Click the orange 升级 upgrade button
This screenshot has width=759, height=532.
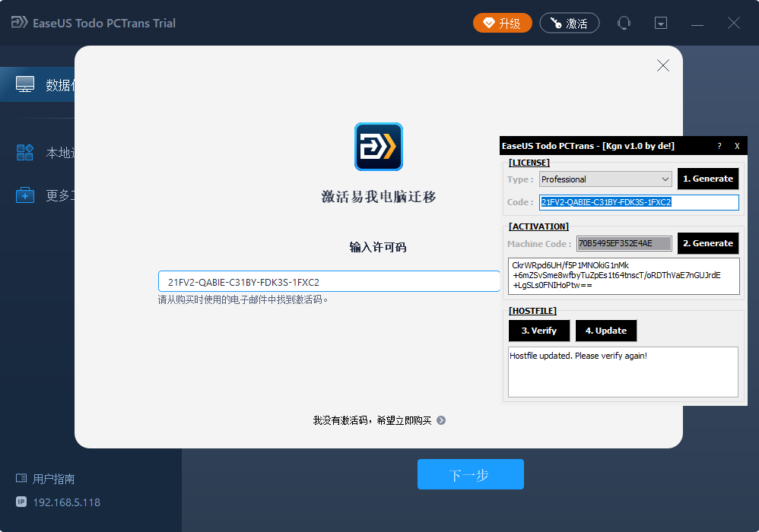(503, 23)
